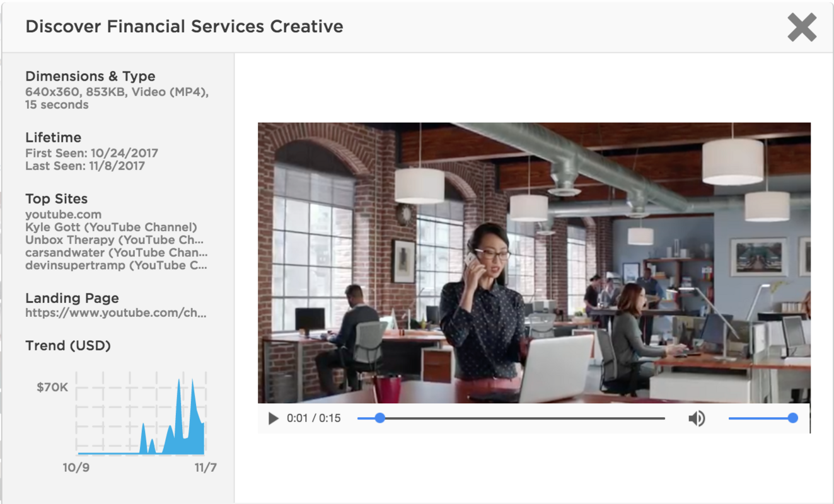Close the Discover Financial Services Creative dialog
Image resolution: width=834 pixels, height=504 pixels.
coord(801,27)
